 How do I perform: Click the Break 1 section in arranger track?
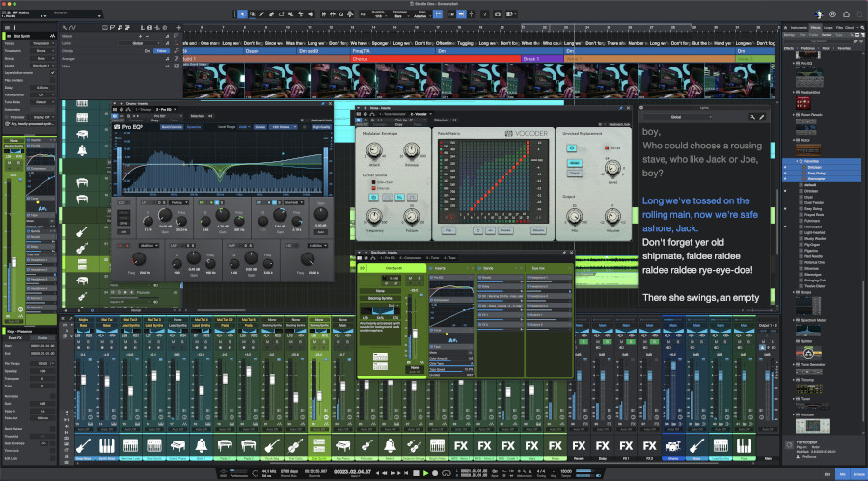tap(542, 59)
